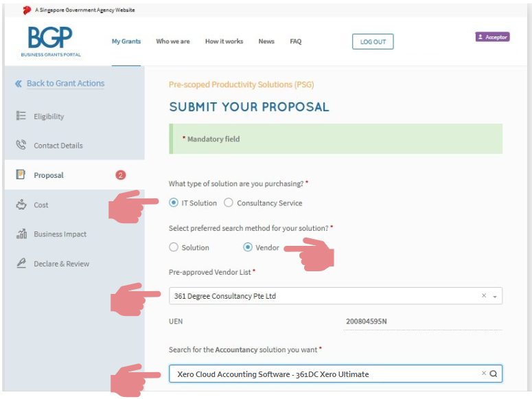Click the Contact Details phone icon

pos(21,145)
